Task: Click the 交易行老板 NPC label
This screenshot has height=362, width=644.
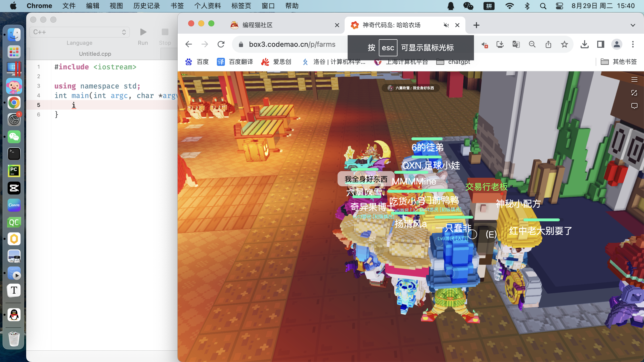Action: pyautogui.click(x=486, y=187)
